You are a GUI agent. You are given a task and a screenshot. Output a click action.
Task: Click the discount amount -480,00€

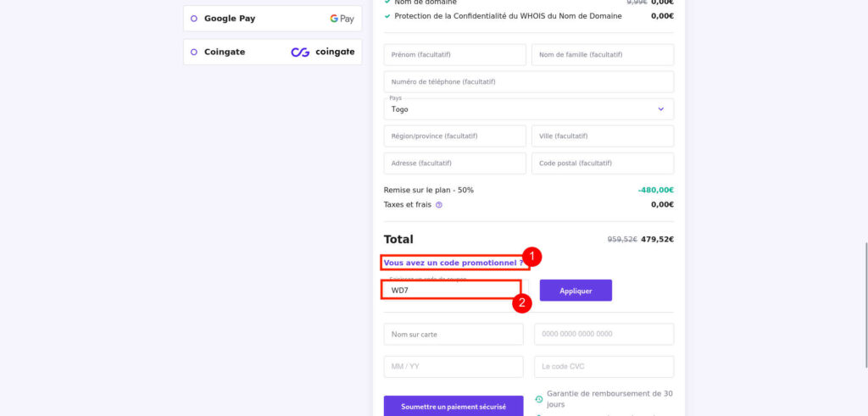[655, 190]
